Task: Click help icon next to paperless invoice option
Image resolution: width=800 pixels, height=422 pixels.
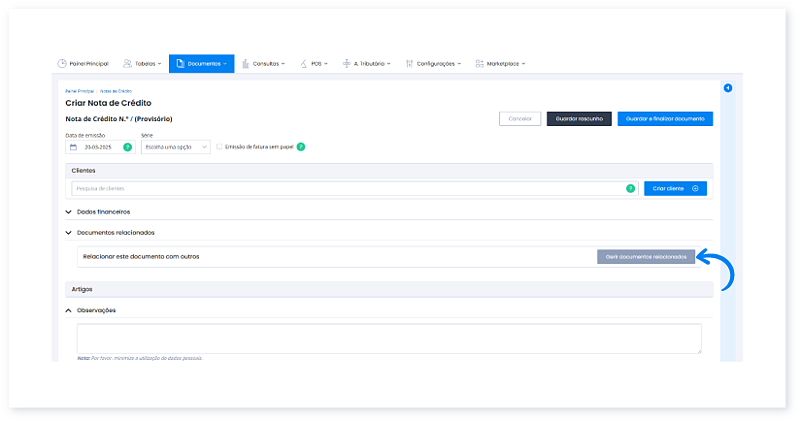Action: click(300, 147)
